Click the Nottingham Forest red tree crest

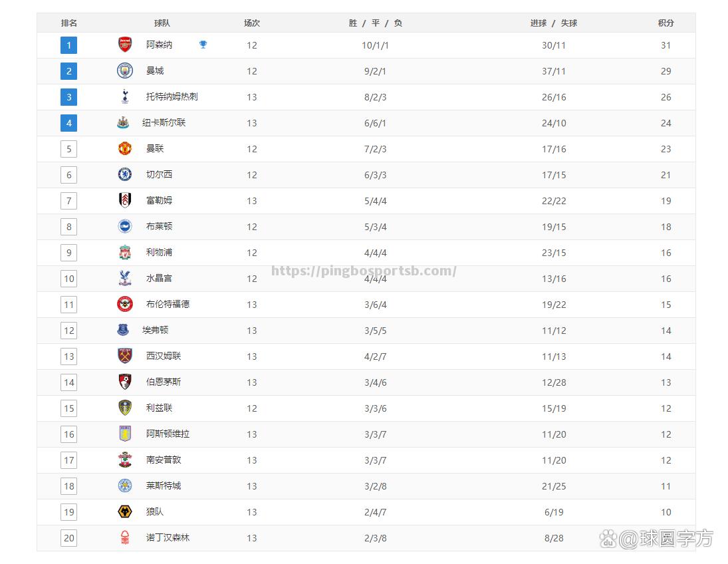click(x=125, y=537)
